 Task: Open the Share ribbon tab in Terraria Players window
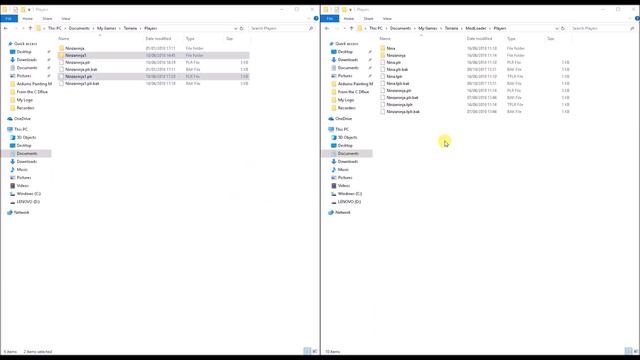(47, 18)
